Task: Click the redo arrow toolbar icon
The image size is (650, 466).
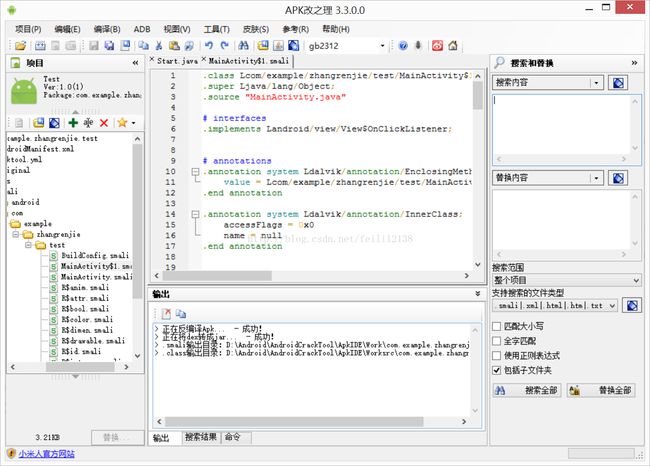Action: (x=224, y=46)
